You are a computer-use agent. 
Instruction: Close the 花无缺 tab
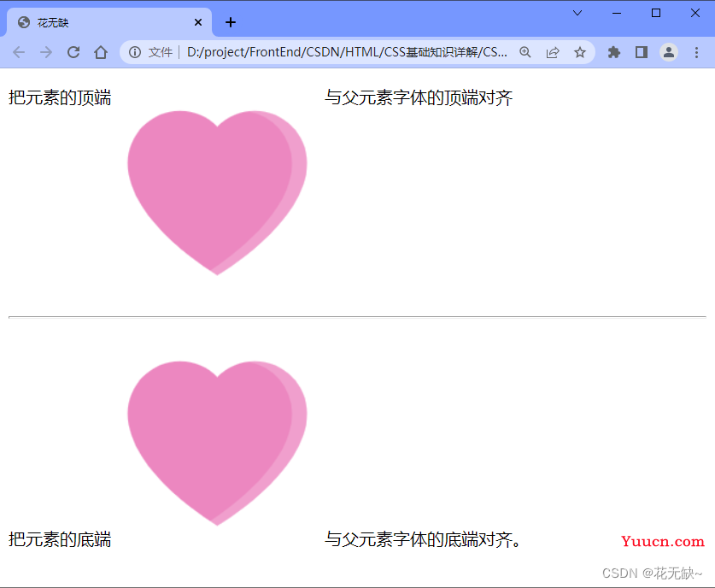(x=198, y=22)
